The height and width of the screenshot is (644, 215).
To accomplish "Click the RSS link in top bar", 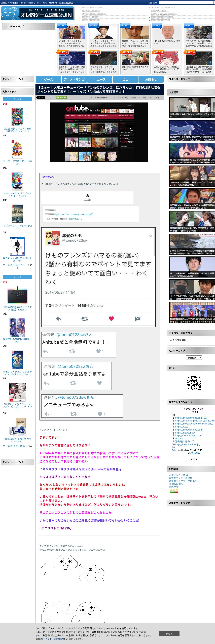I will click(x=39, y=3).
